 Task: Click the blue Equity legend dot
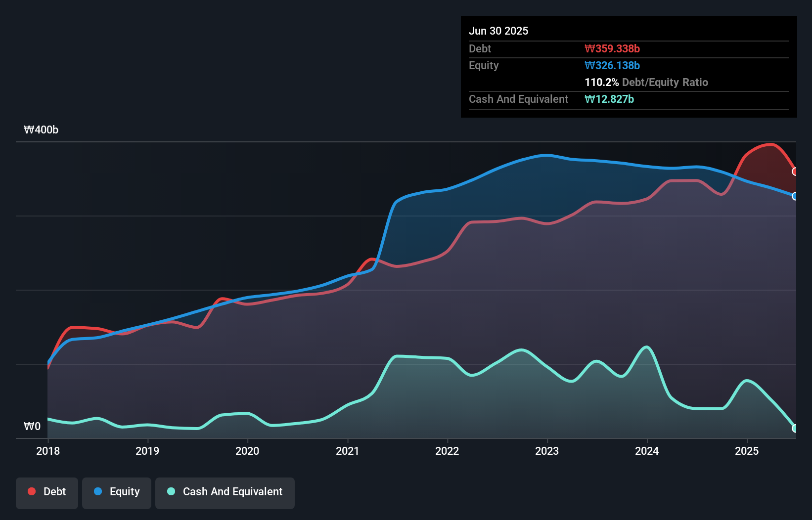[x=98, y=491]
